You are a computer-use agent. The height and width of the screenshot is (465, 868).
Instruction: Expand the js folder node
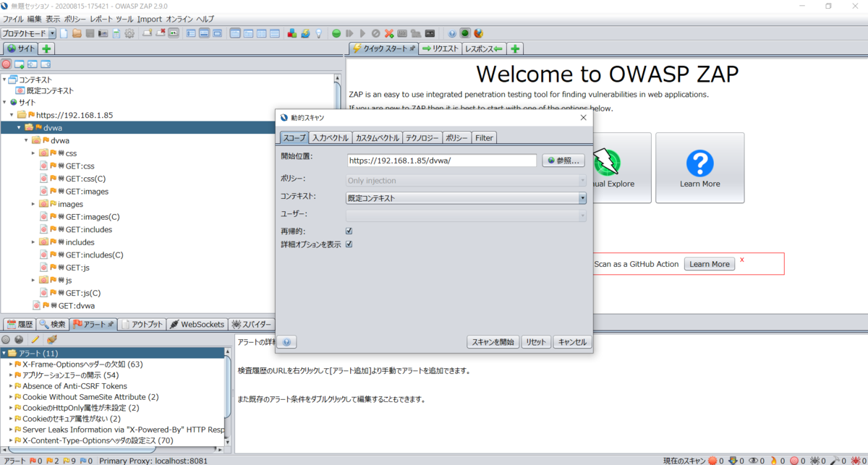[x=33, y=280]
